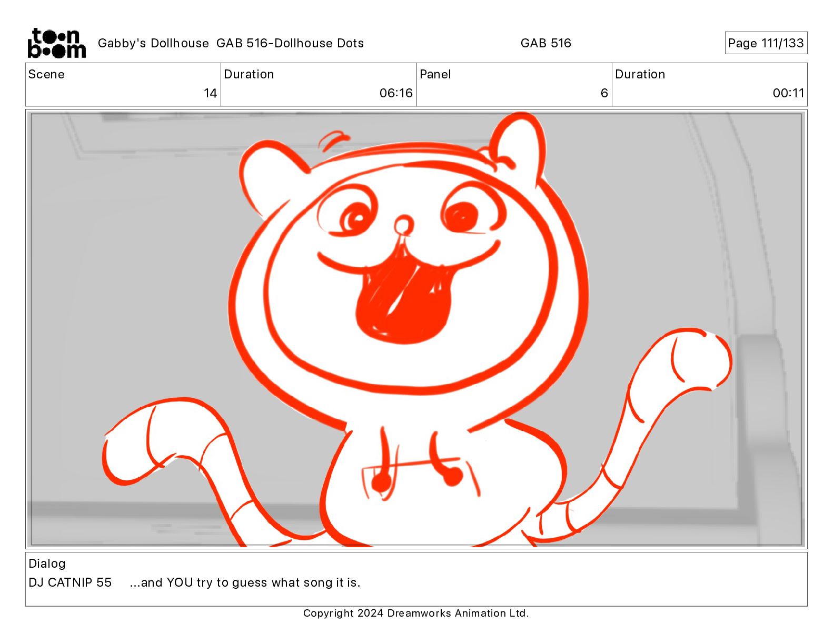
Task: Click the Toon Boom logo
Action: point(56,43)
